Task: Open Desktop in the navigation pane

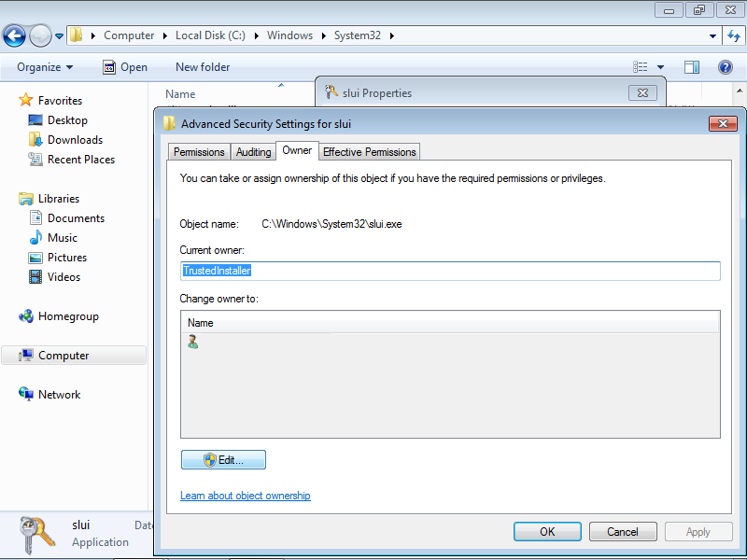Action: (67, 120)
